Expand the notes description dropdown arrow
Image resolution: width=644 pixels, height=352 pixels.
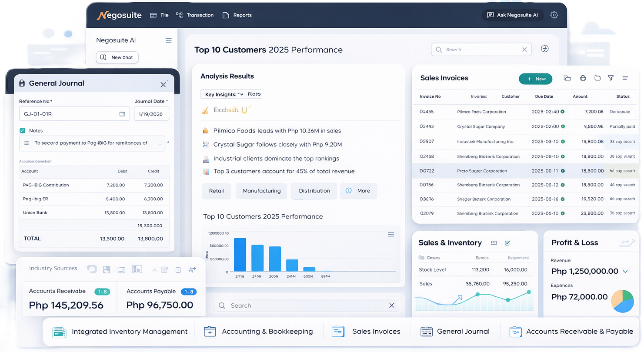coord(160,143)
